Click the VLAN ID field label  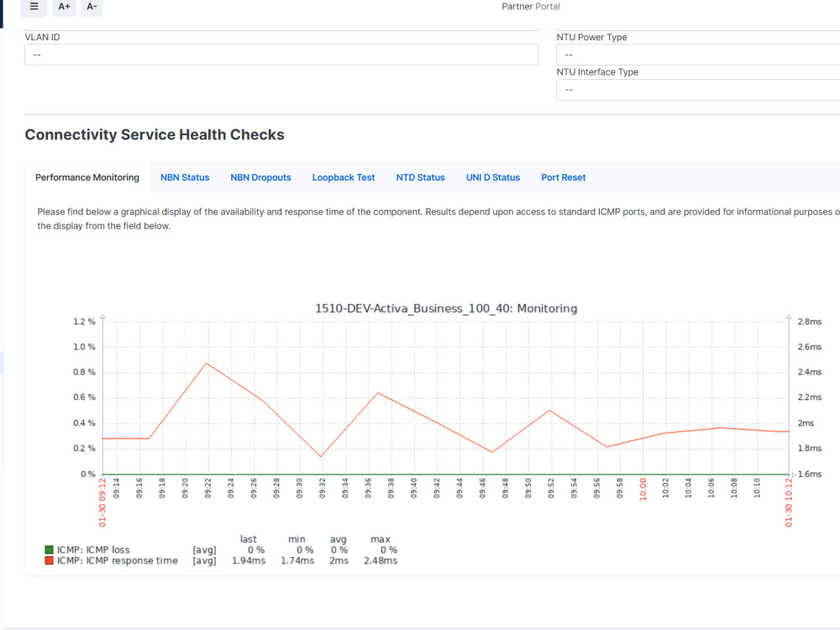pos(42,37)
